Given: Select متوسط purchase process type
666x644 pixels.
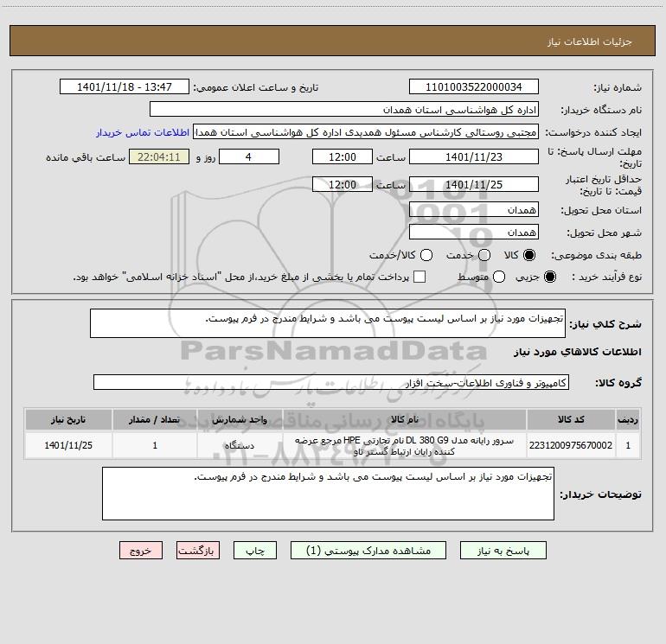Looking at the screenshot, I should coord(499,277).
